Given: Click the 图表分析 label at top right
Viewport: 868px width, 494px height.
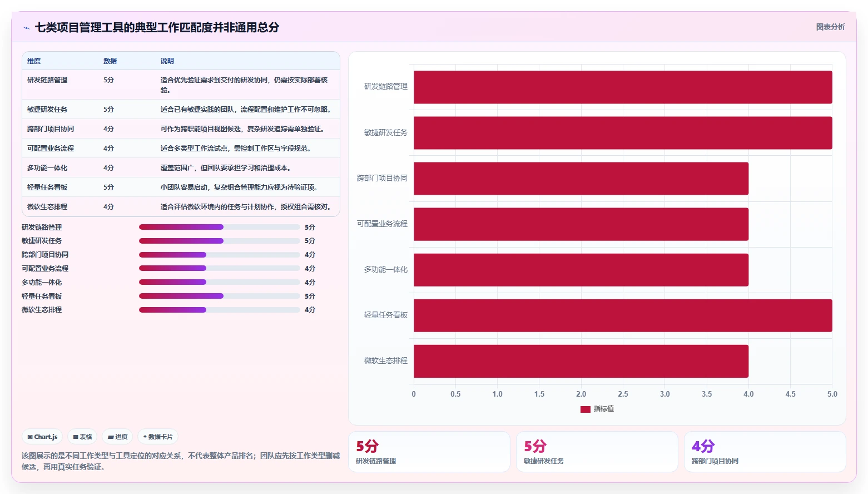Looking at the screenshot, I should pos(830,27).
